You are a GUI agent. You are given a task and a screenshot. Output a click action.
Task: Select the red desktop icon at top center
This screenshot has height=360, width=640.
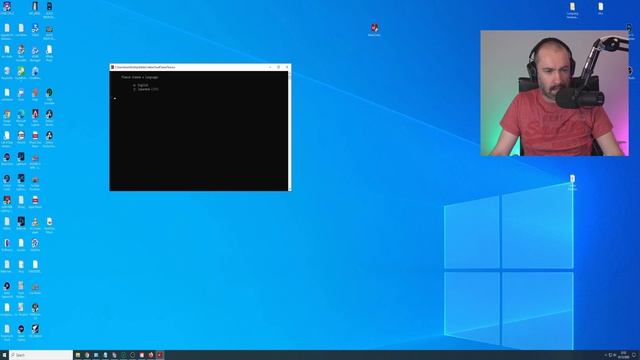374,29
